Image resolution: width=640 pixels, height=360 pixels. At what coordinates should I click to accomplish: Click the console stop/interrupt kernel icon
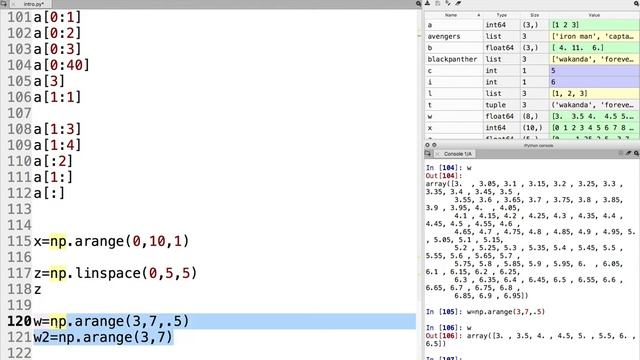tap(621, 153)
